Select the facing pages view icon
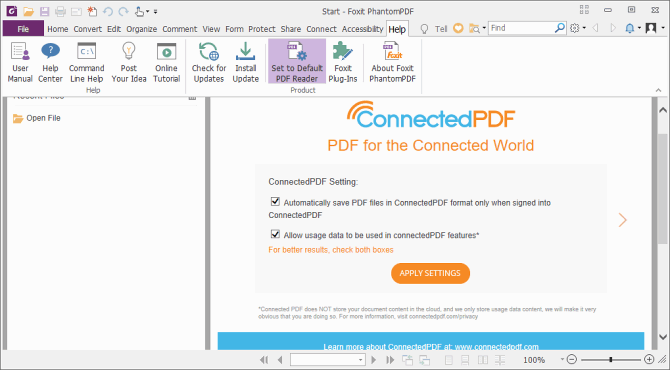Viewport: 670px width, 370px height. coord(483,360)
